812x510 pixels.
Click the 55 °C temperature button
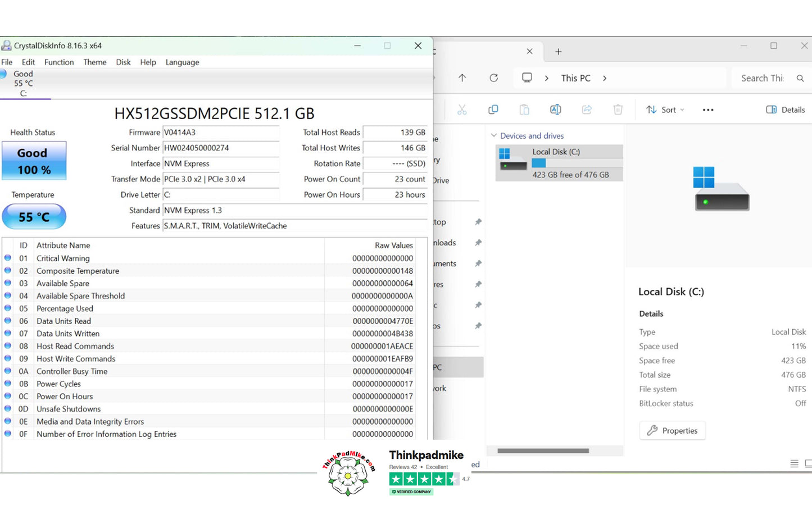[34, 217]
